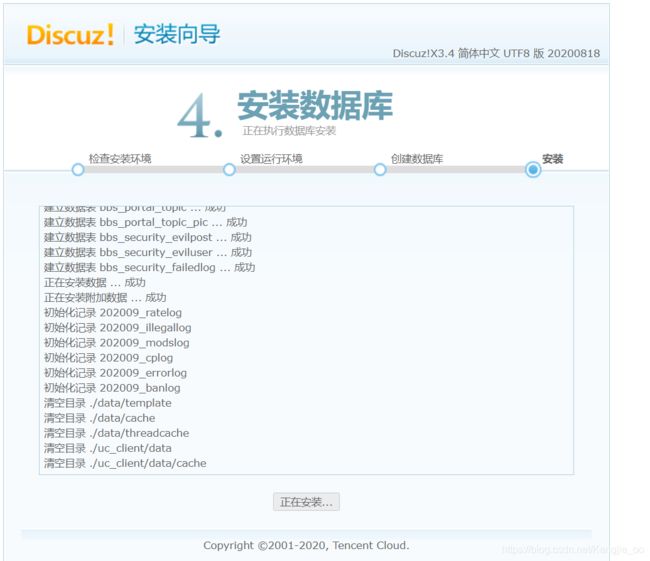Select the 设置运行环境 step circle
650x561 pixels.
tap(229, 169)
